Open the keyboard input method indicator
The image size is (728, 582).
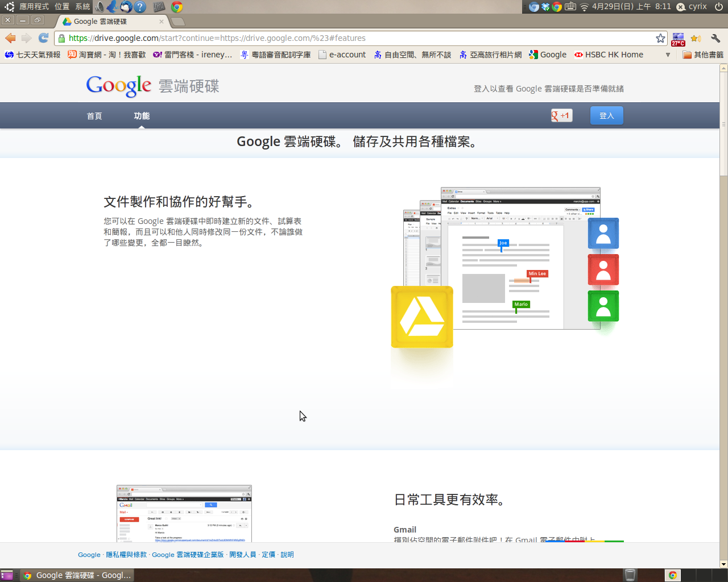[570, 7]
